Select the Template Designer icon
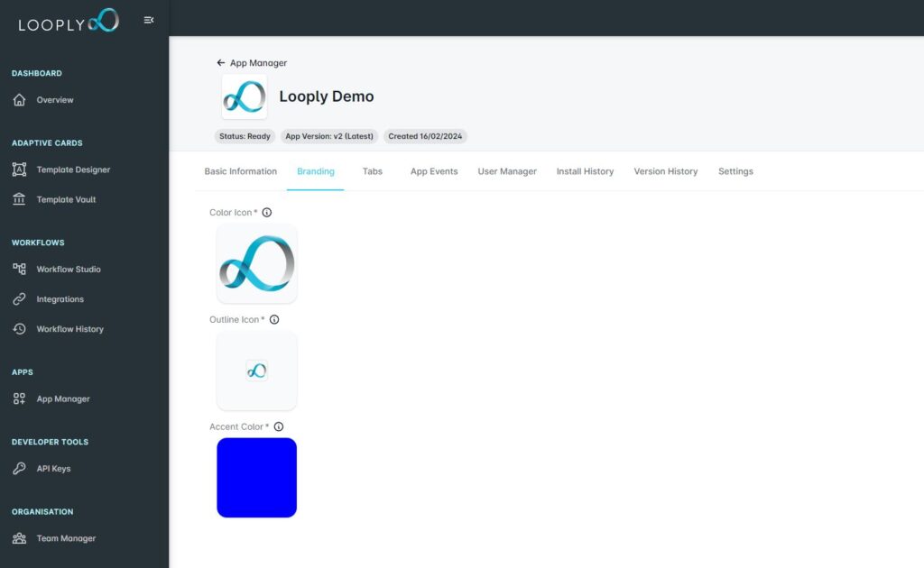 tap(20, 169)
